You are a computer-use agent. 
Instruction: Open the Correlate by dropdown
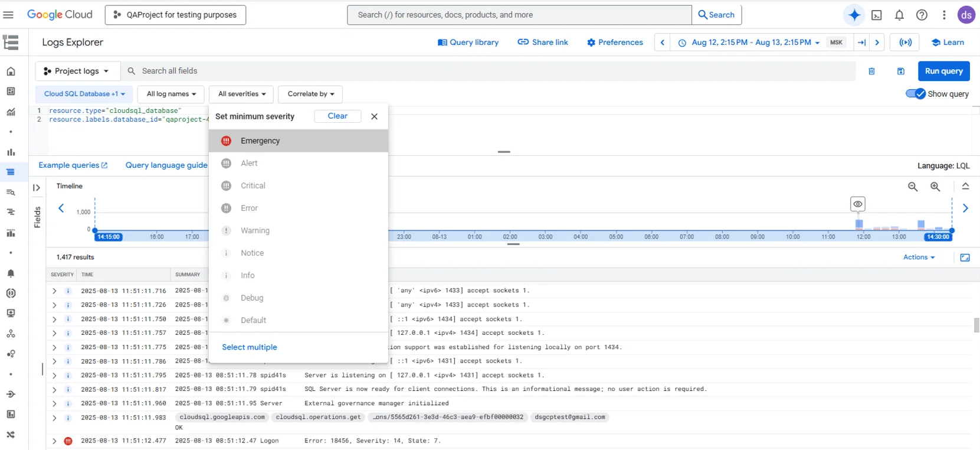point(310,94)
